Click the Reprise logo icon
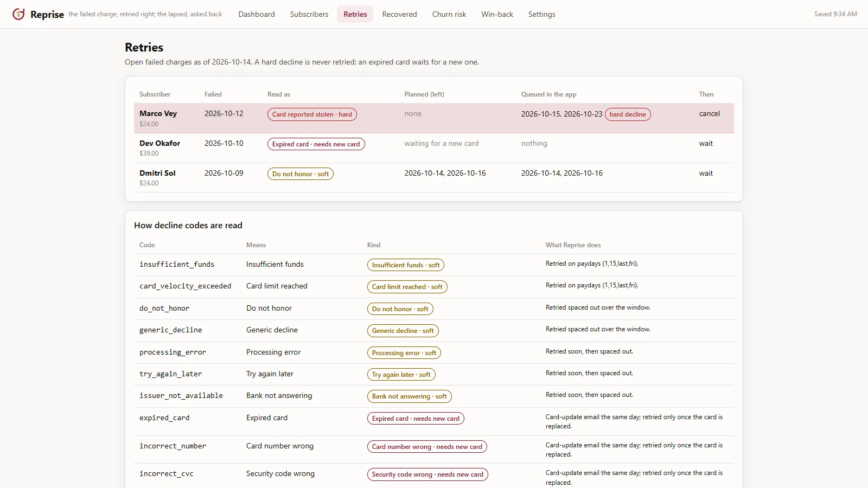Image resolution: width=868 pixels, height=488 pixels. [18, 14]
